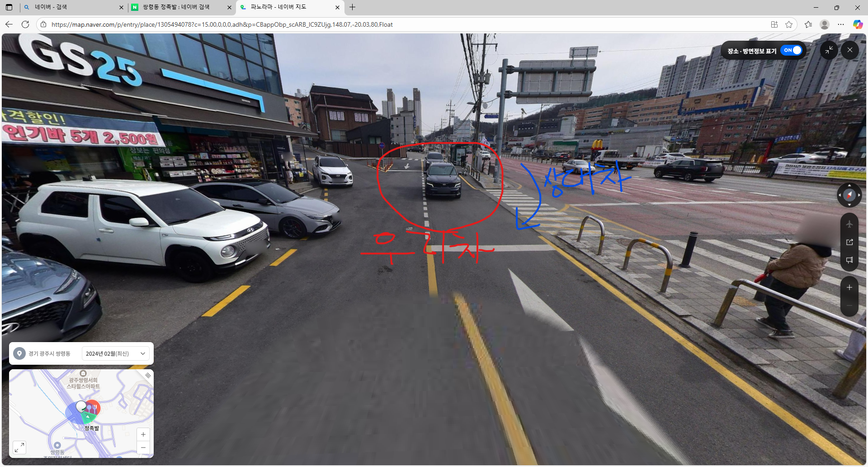
Task: Fold the minimap using its corner handle
Action: [148, 376]
